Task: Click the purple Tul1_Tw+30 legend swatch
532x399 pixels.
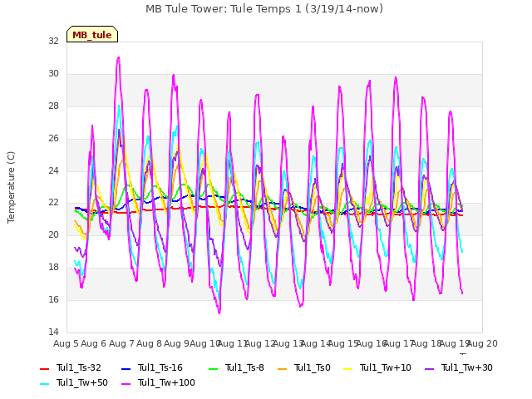Action: [x=429, y=369]
